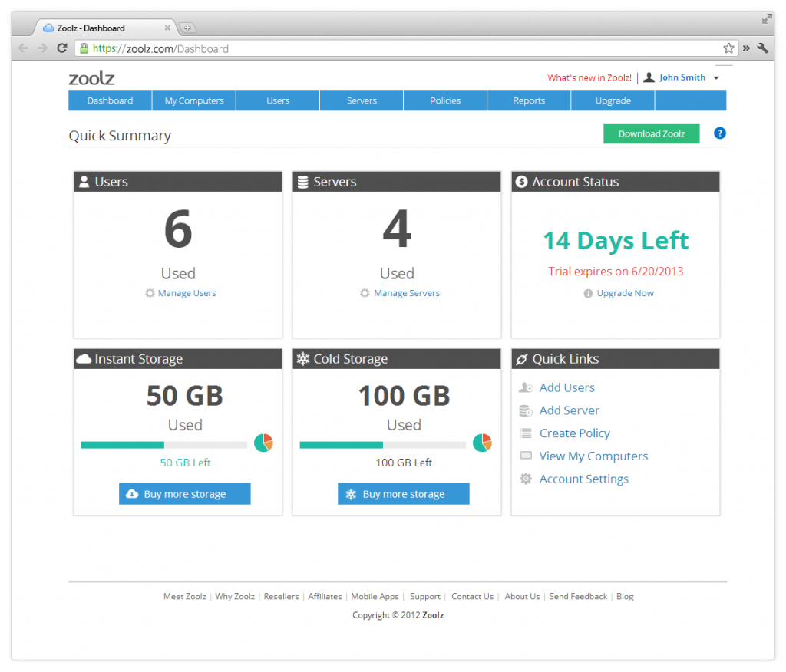
Task: Reload the page using the refresh icon
Action: pos(62,48)
